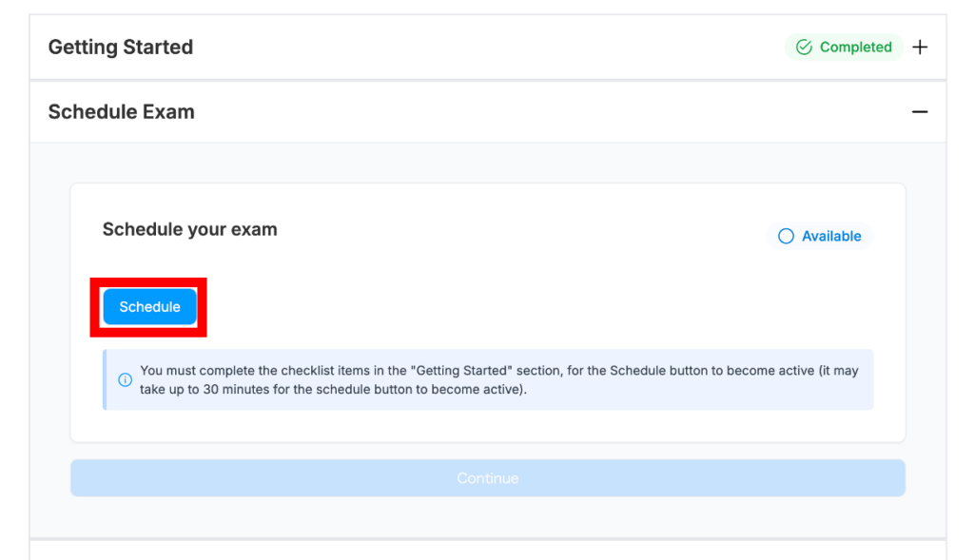Click the Available status label text
Screen dimensions: 974x560
tap(831, 237)
